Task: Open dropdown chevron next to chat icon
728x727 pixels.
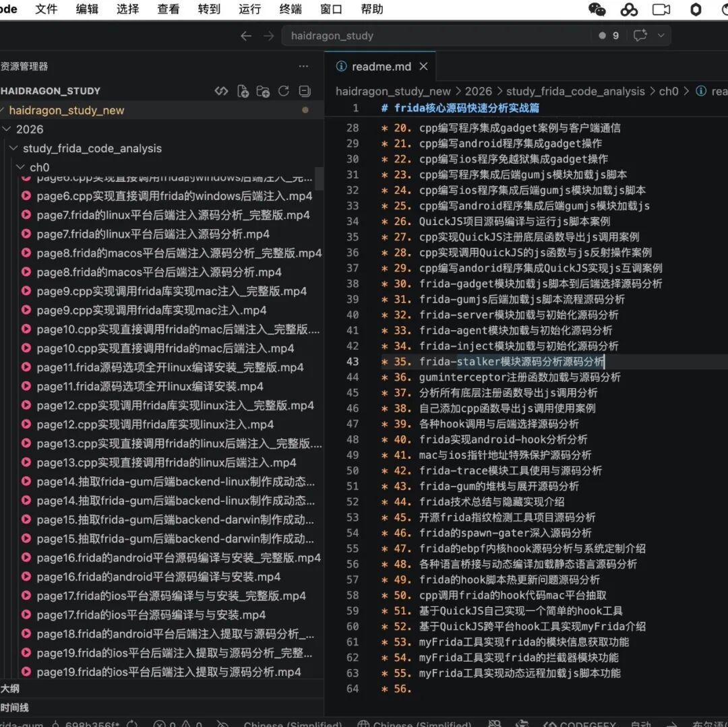Action: [x=661, y=35]
